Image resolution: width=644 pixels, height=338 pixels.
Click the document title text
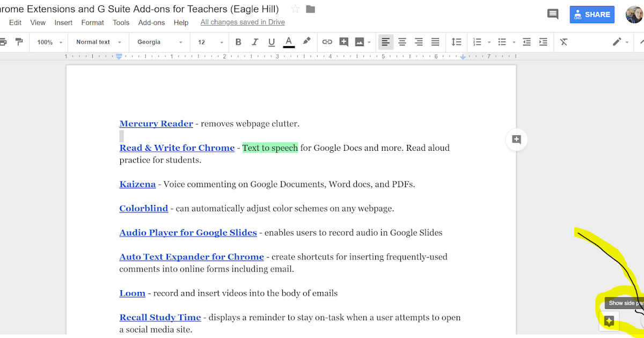click(141, 9)
